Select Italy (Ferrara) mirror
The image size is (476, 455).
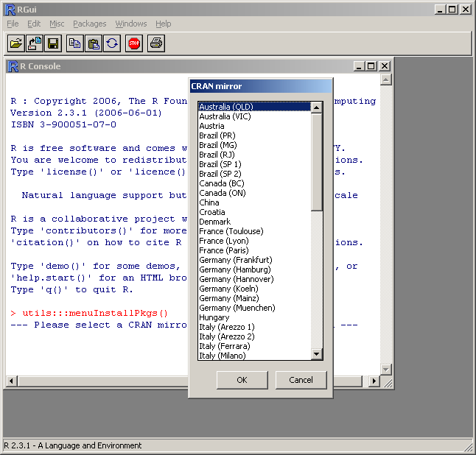tap(254, 346)
